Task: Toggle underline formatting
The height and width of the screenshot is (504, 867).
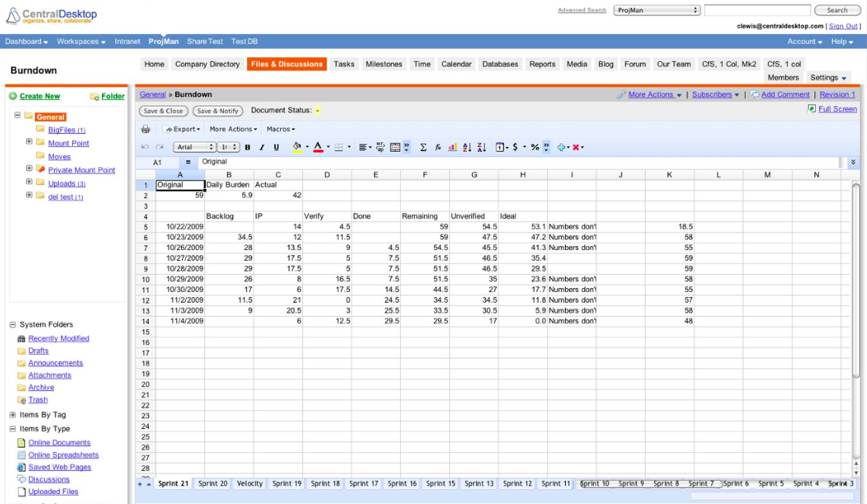Action: 276,149
